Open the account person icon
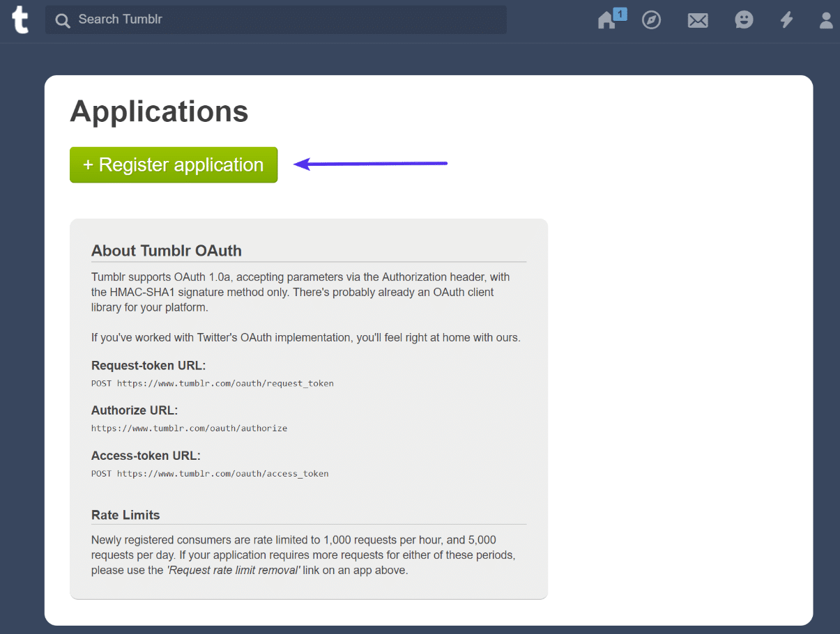Image resolution: width=840 pixels, height=634 pixels. pyautogui.click(x=826, y=20)
